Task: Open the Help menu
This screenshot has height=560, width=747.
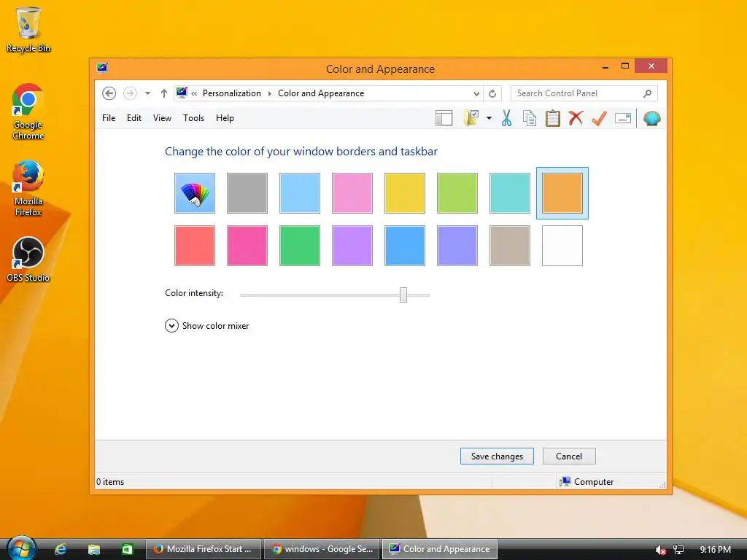Action: pos(225,118)
